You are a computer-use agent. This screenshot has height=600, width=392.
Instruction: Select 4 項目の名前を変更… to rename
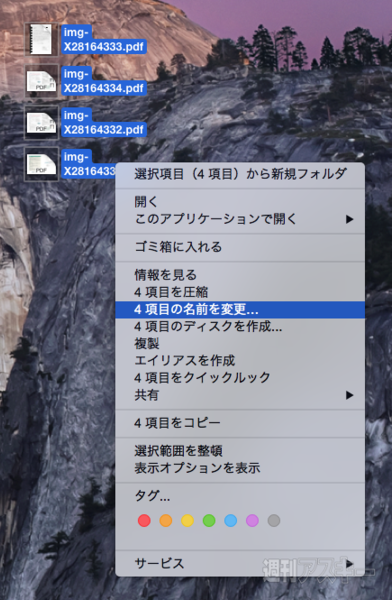tap(240, 309)
